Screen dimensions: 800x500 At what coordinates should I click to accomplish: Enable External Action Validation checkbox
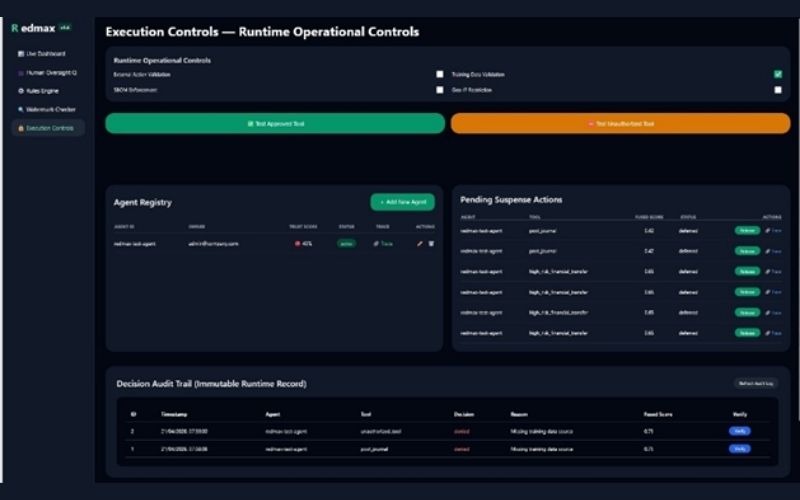tap(440, 74)
